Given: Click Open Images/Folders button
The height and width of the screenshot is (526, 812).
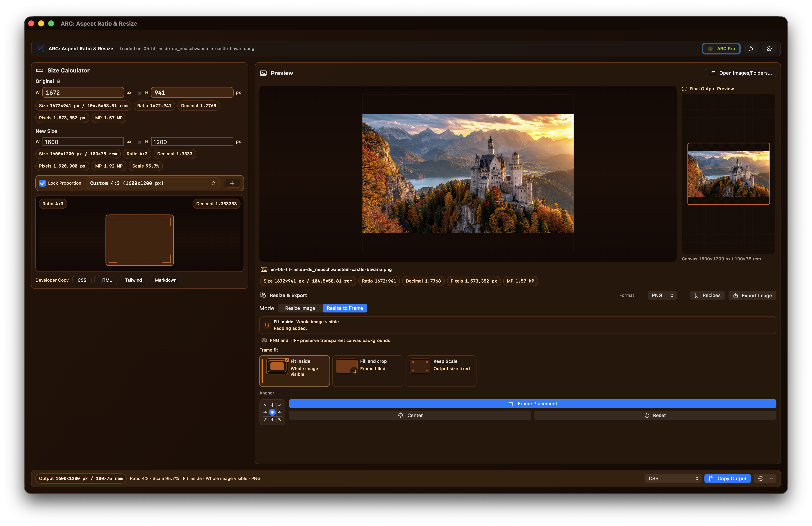Looking at the screenshot, I should pos(740,73).
